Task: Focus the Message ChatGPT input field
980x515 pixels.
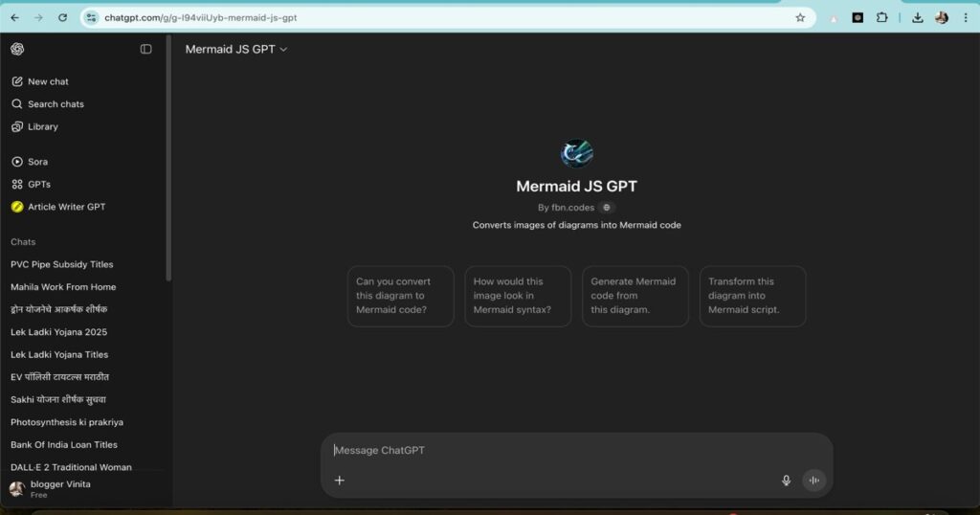Action: 575,450
